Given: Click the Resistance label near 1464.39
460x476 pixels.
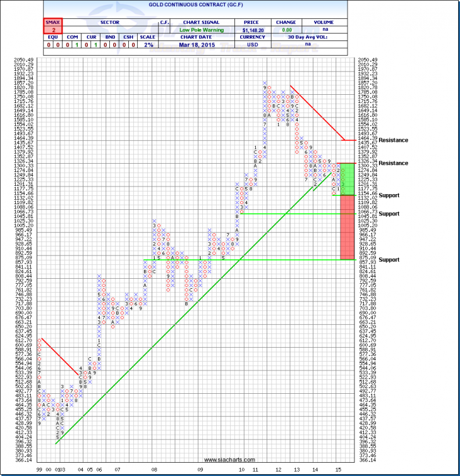Looking at the screenshot, I should coord(393,140).
